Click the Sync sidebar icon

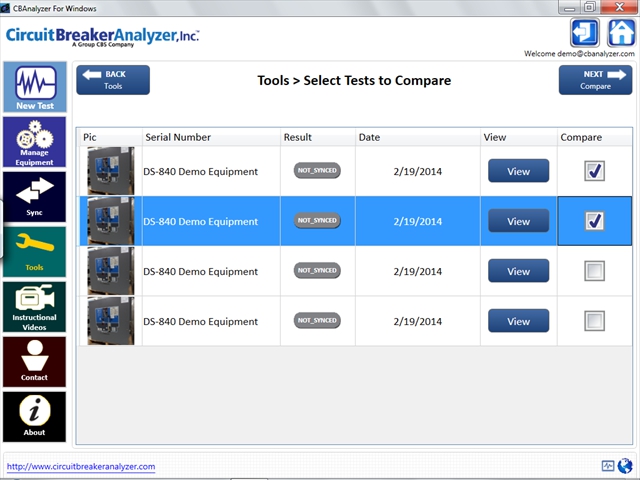coord(35,197)
